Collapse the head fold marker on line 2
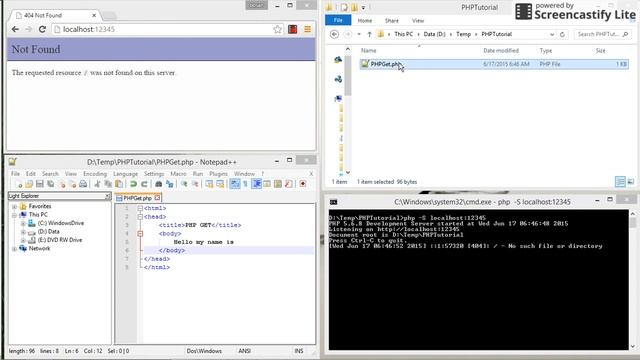Viewport: 640px width, 360px height. (140, 217)
